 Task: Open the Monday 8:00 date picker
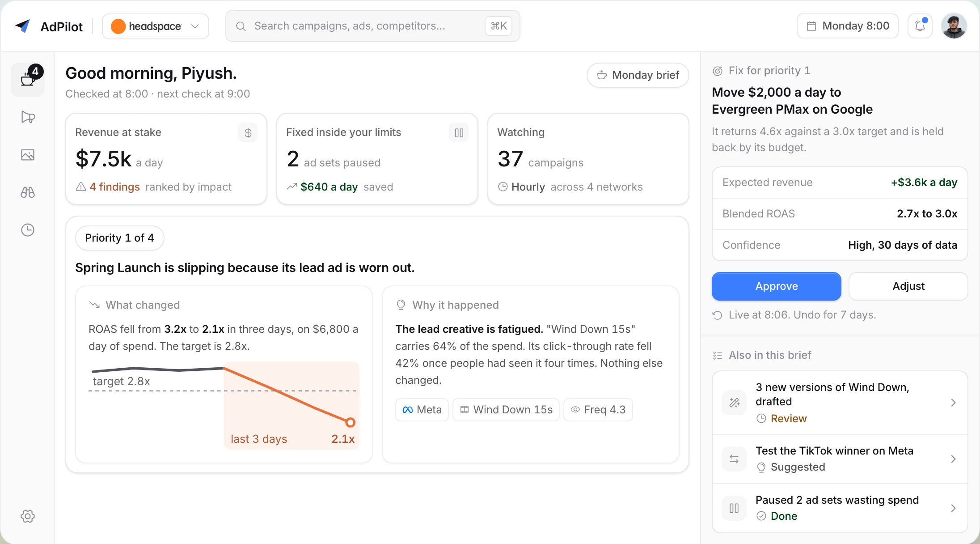coord(848,26)
